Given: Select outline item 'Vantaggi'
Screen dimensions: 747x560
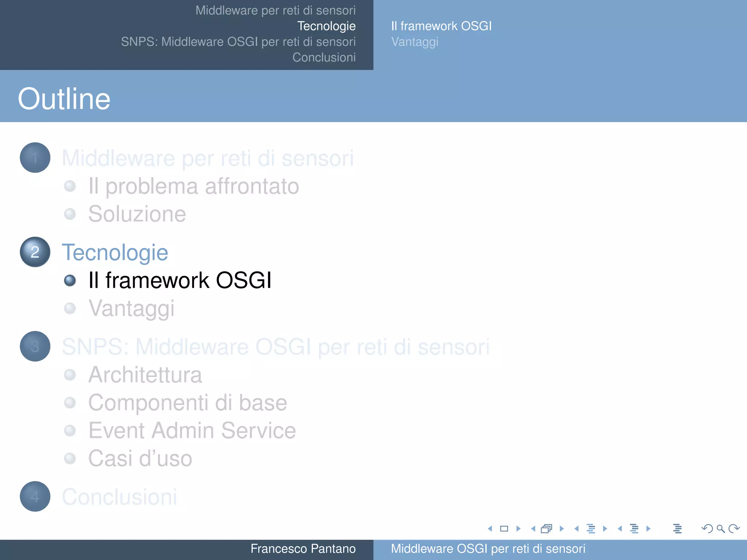Looking at the screenshot, I should (x=132, y=308).
